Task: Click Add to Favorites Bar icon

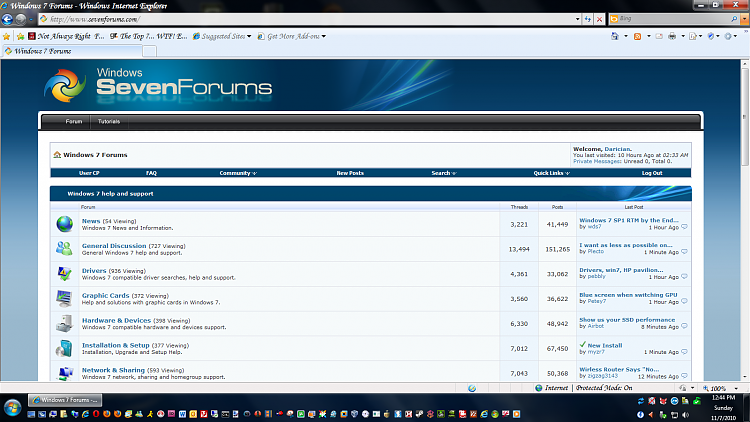Action: [x=20, y=36]
